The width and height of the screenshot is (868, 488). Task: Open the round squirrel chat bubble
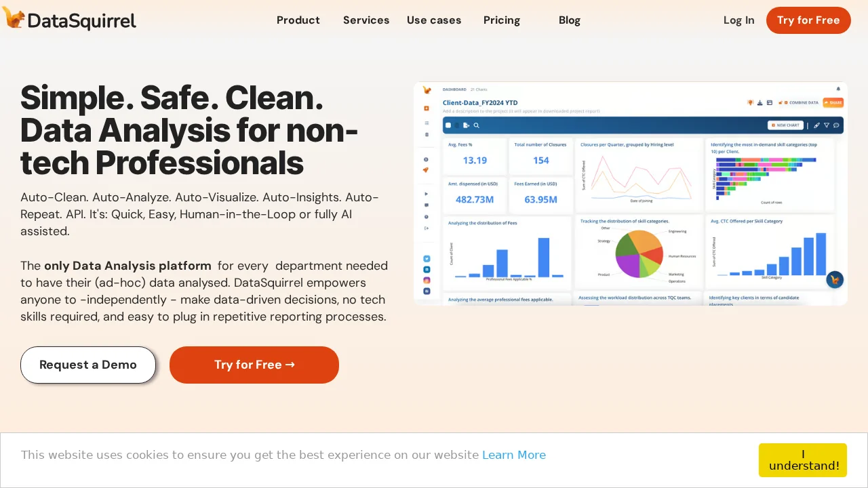coord(835,279)
